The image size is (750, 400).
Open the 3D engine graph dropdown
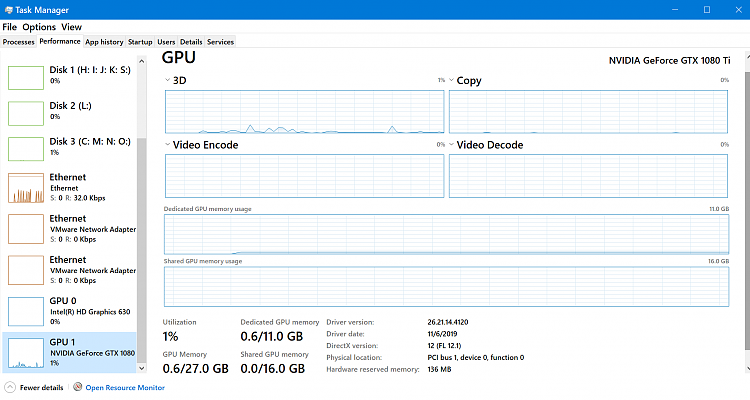pyautogui.click(x=167, y=80)
